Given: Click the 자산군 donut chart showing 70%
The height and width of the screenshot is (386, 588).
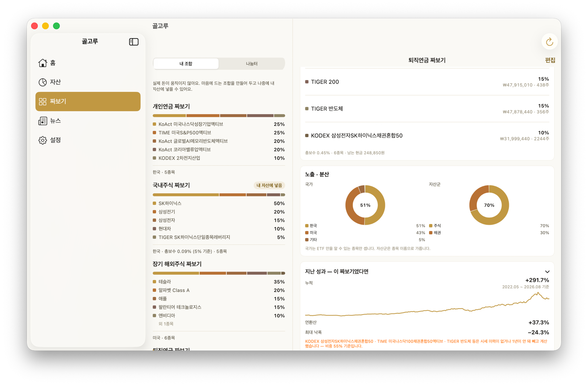Looking at the screenshot, I should click(489, 205).
